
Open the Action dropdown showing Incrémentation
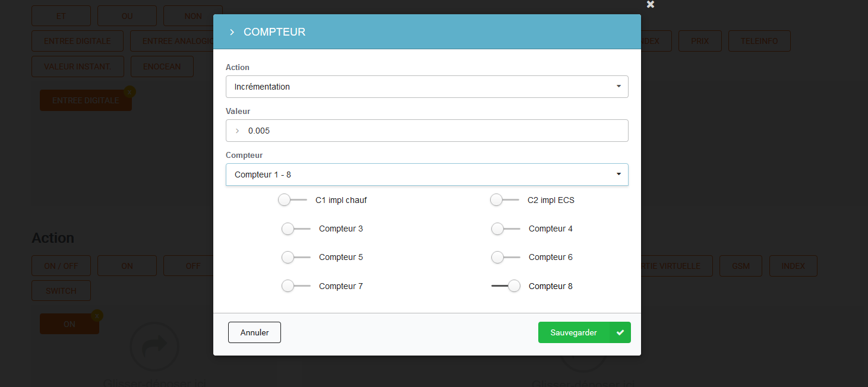[427, 87]
